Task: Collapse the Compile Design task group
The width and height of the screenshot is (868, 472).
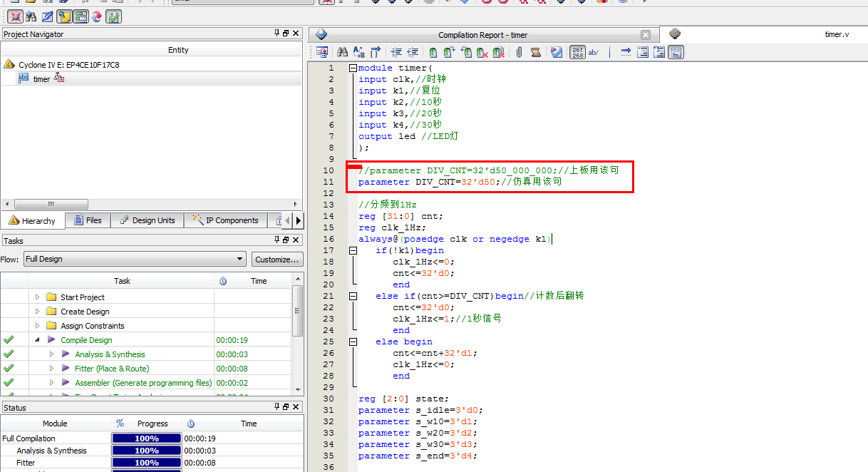Action: tap(37, 340)
